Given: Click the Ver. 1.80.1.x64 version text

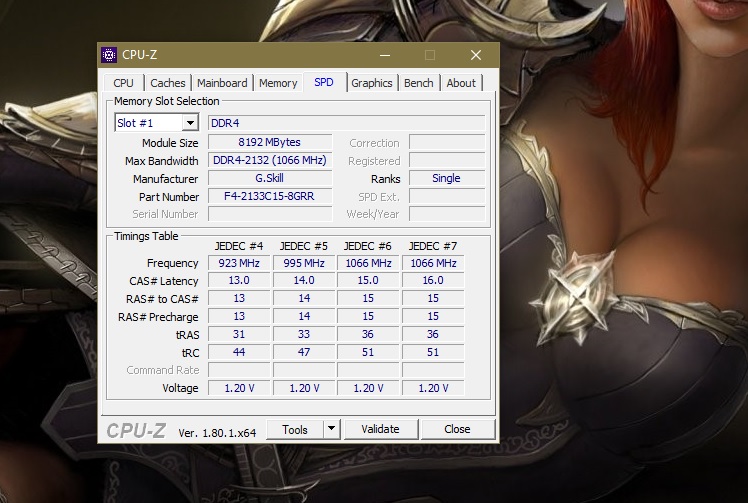Looking at the screenshot, I should (217, 433).
